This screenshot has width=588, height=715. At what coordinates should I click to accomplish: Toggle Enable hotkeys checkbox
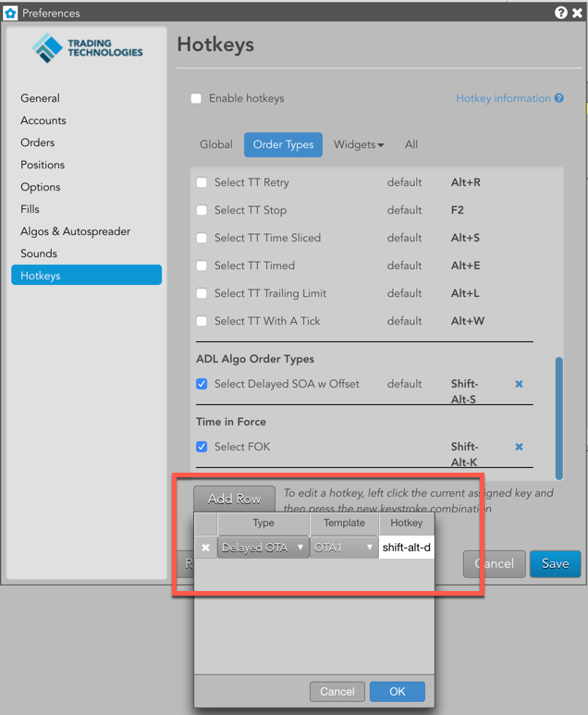pos(196,98)
